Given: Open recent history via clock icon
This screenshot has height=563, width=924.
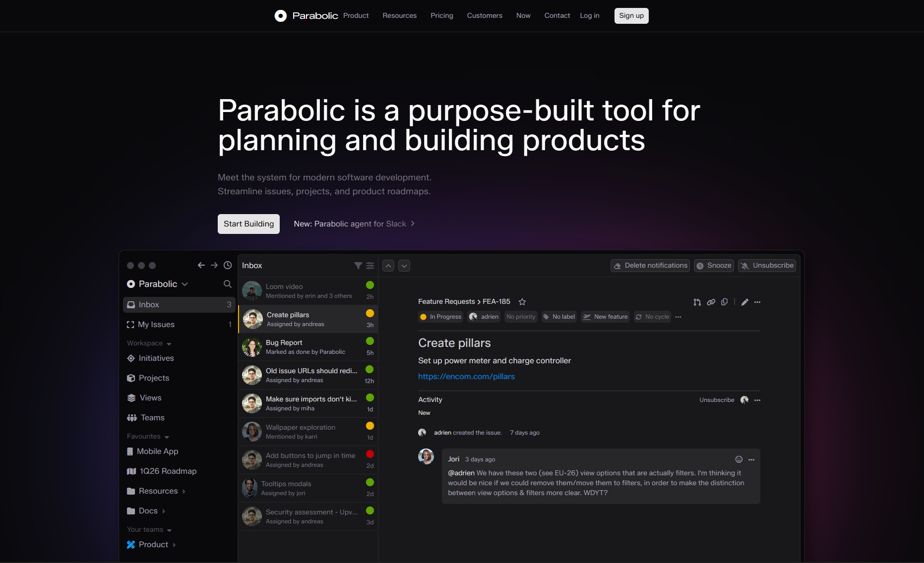Looking at the screenshot, I should 228,265.
